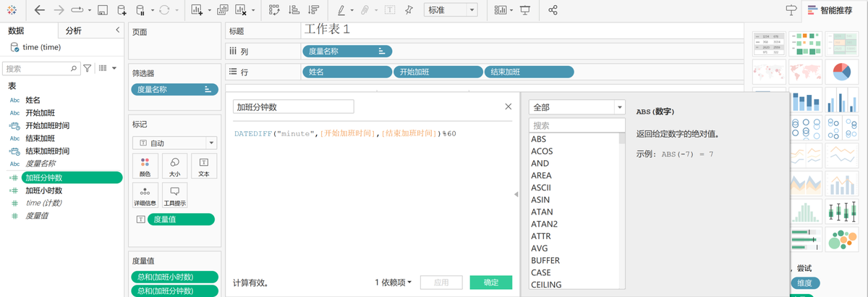Screen dimensions: 868x297
Task: Click the forward (redo) arrow
Action: pyautogui.click(x=59, y=10)
